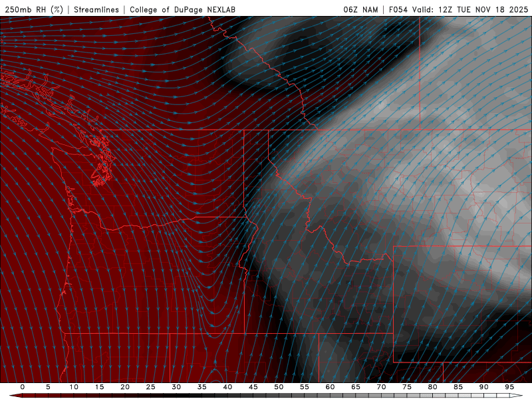Click the colorbar label "20"
This screenshot has width=532, height=399.
coord(125,387)
